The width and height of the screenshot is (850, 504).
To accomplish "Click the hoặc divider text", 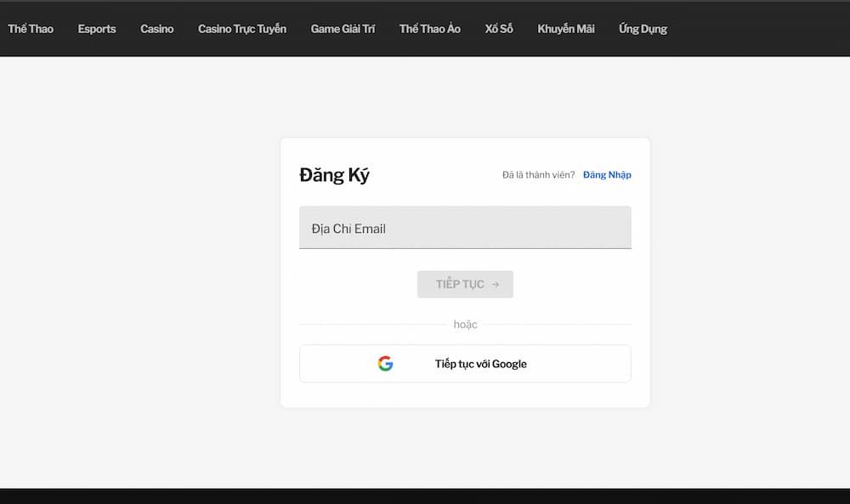I will click(465, 324).
